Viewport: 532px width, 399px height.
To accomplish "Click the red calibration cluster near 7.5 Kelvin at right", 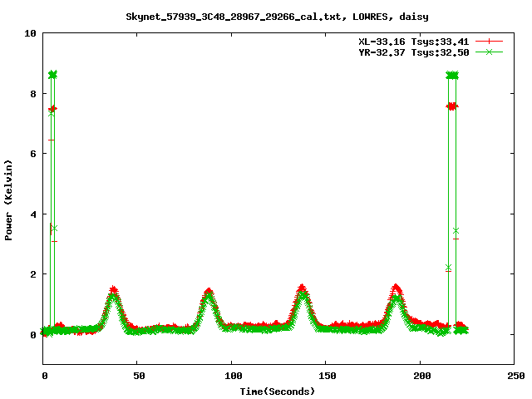I will coord(452,106).
